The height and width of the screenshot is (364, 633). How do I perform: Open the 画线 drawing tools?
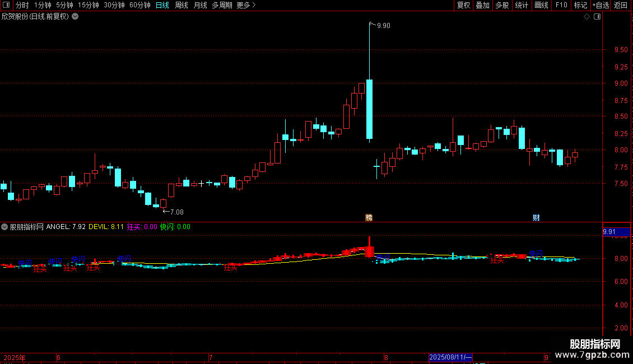tap(541, 5)
